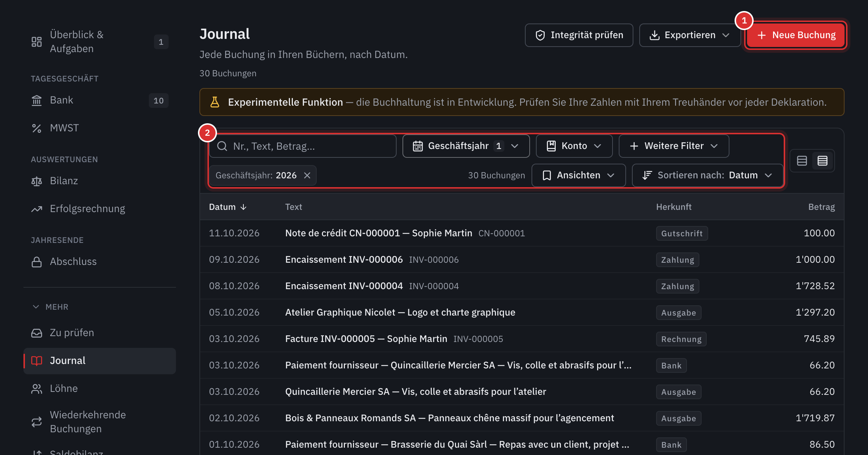The width and height of the screenshot is (868, 455).
Task: Expand the Konto filter dropdown
Action: click(x=574, y=146)
